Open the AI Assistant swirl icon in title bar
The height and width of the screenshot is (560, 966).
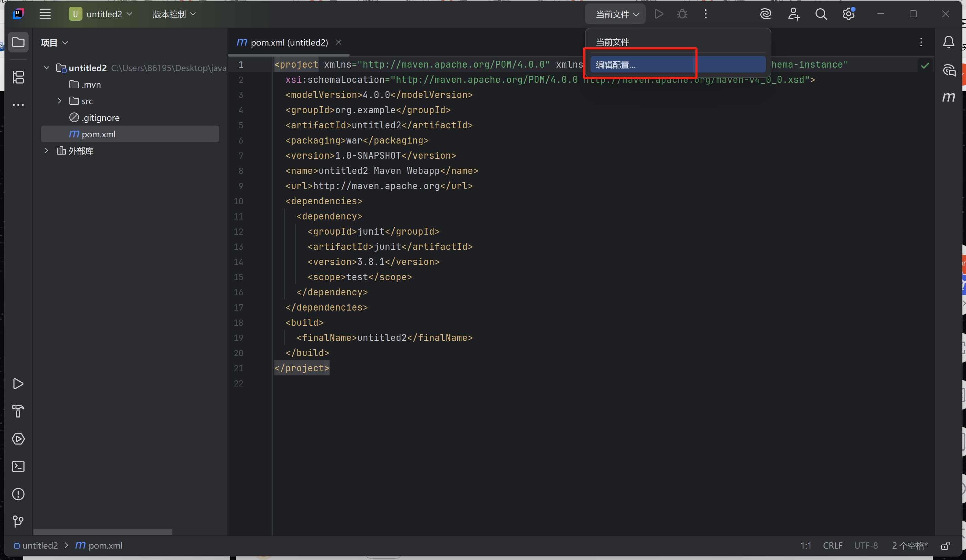pos(765,14)
